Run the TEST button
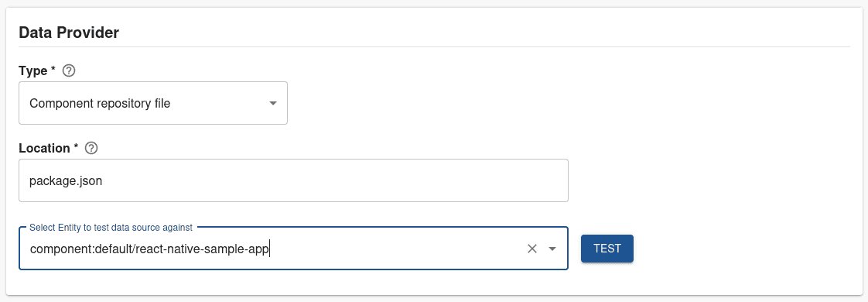This screenshot has width=868, height=302. pyautogui.click(x=607, y=249)
